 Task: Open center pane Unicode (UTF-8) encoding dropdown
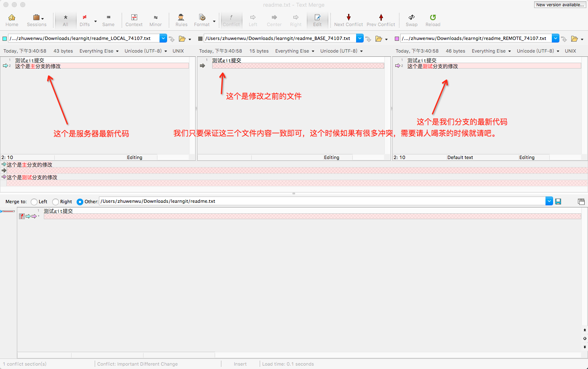point(341,51)
